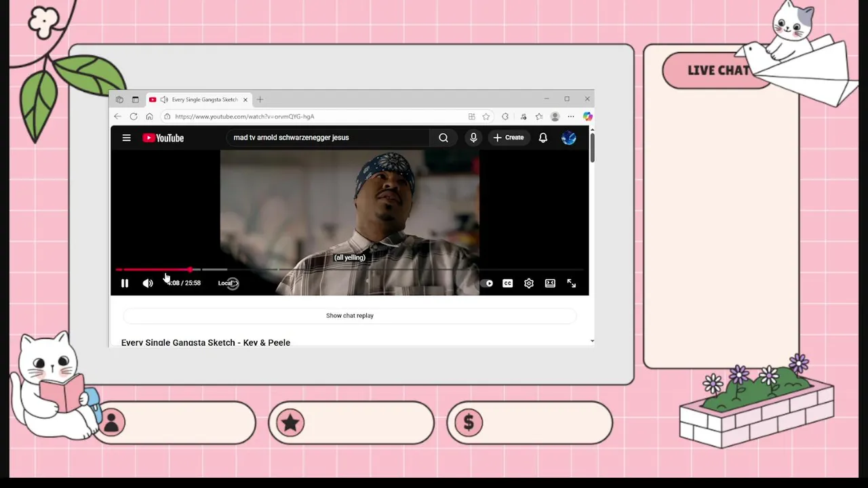
Task: Go to the browser home page
Action: (149, 117)
